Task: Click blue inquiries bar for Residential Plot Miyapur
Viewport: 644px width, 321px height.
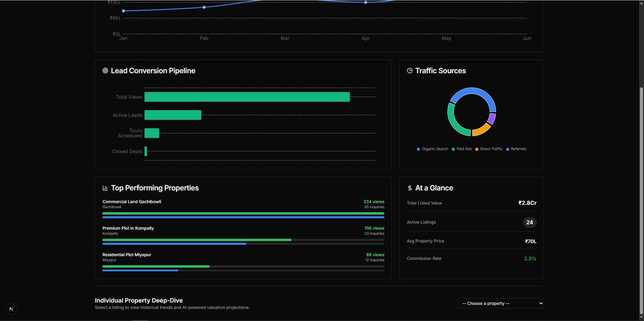Action: pos(140,270)
